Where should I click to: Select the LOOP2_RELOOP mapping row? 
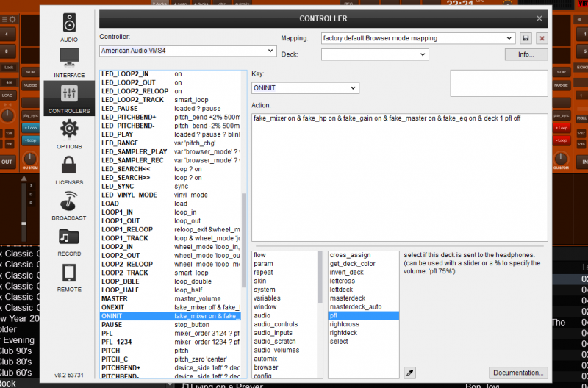(x=171, y=264)
